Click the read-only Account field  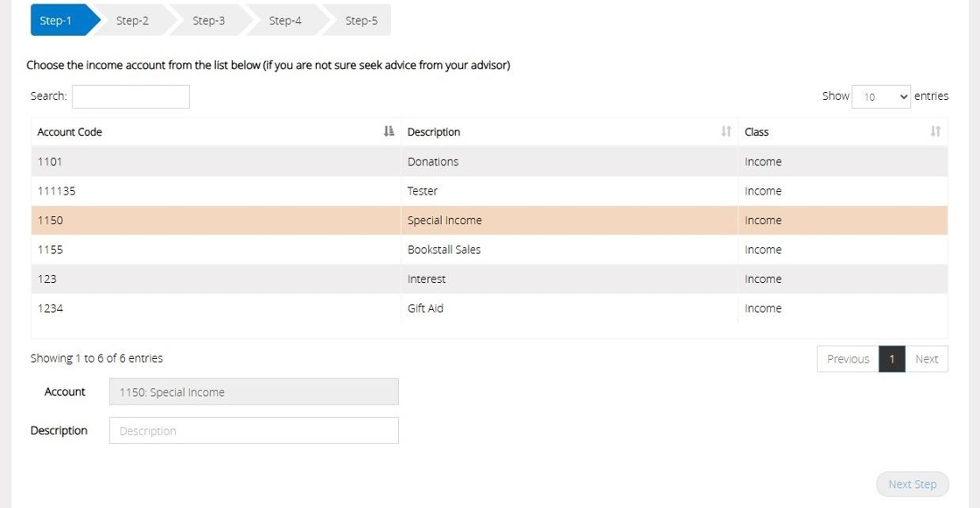coord(254,392)
